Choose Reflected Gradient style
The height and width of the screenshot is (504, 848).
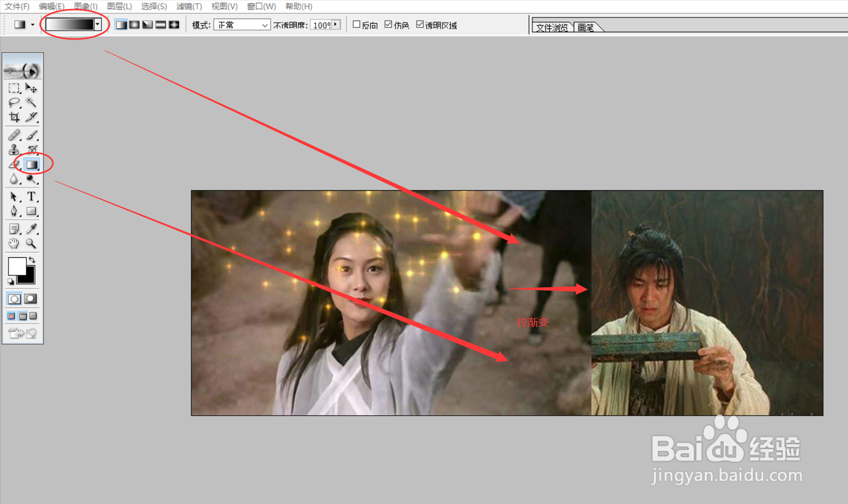[x=161, y=25]
